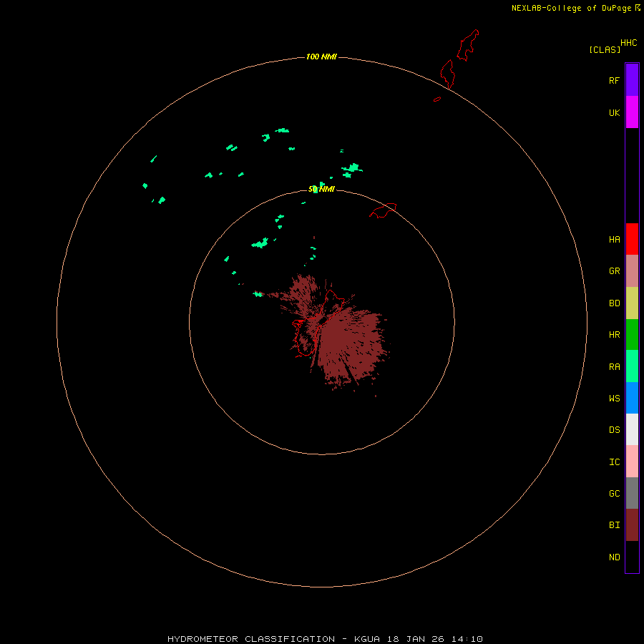Click the GC gray legend swatch
This screenshot has width=644, height=644.
tap(632, 493)
